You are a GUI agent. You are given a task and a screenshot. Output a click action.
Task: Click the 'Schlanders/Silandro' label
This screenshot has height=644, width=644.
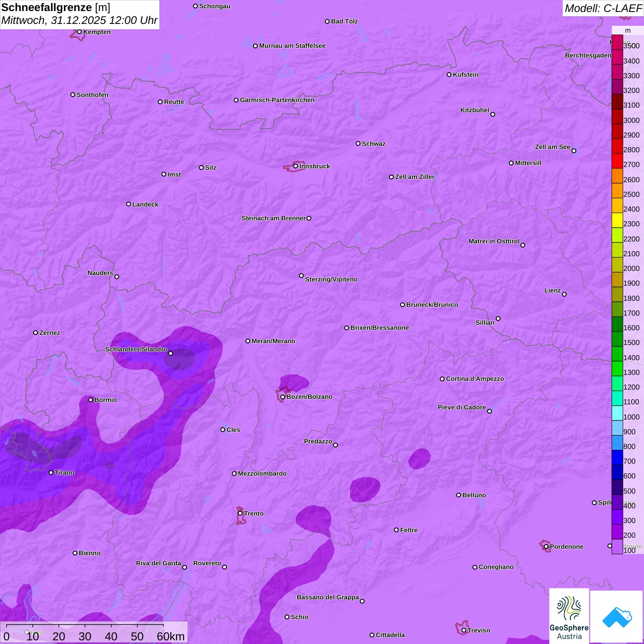coord(136,349)
